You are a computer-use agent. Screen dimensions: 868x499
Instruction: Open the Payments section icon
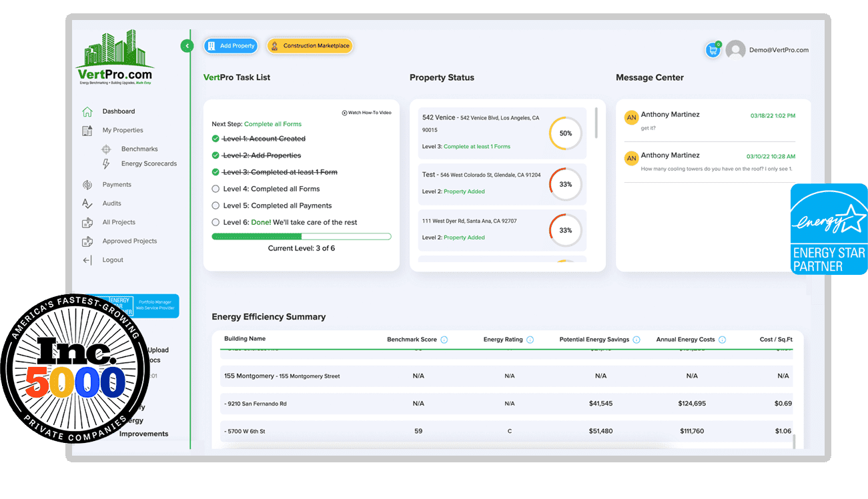click(87, 184)
